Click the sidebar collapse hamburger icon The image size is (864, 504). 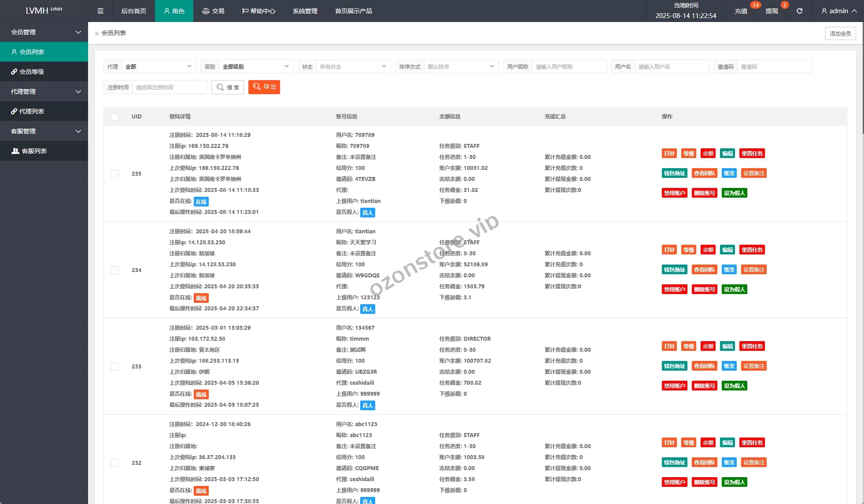coord(100,11)
